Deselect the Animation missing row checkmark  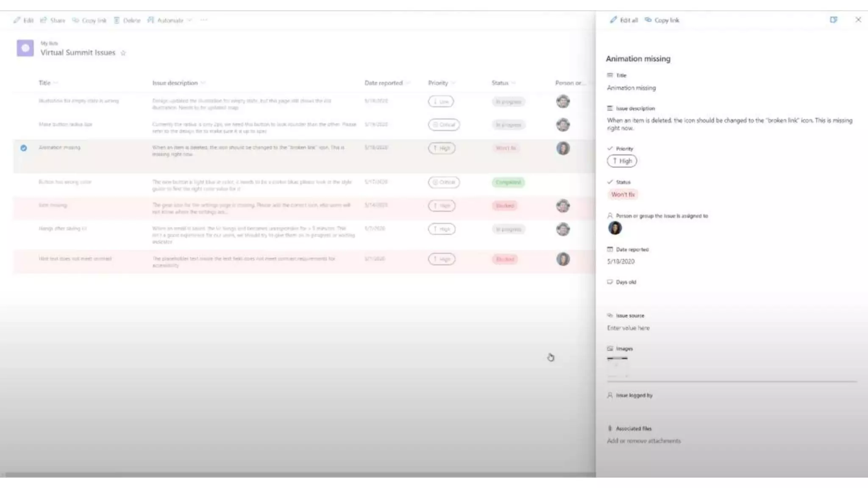pyautogui.click(x=24, y=148)
